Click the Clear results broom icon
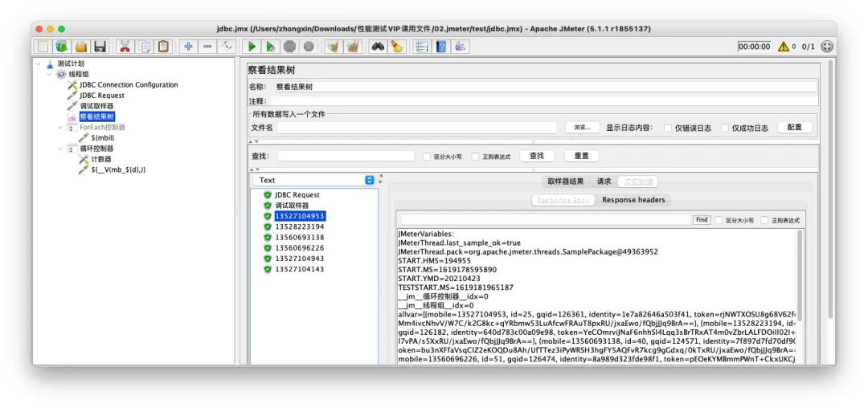 tap(333, 47)
